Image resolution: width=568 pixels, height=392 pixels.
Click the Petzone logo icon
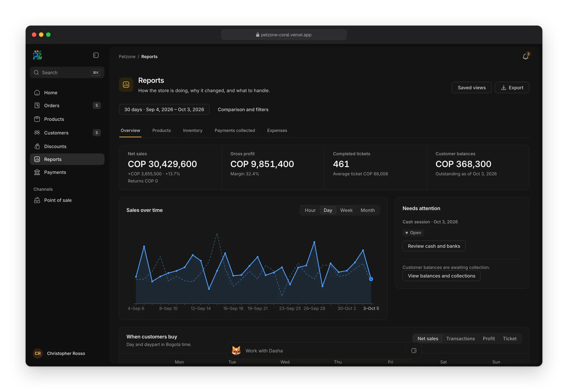(37, 55)
